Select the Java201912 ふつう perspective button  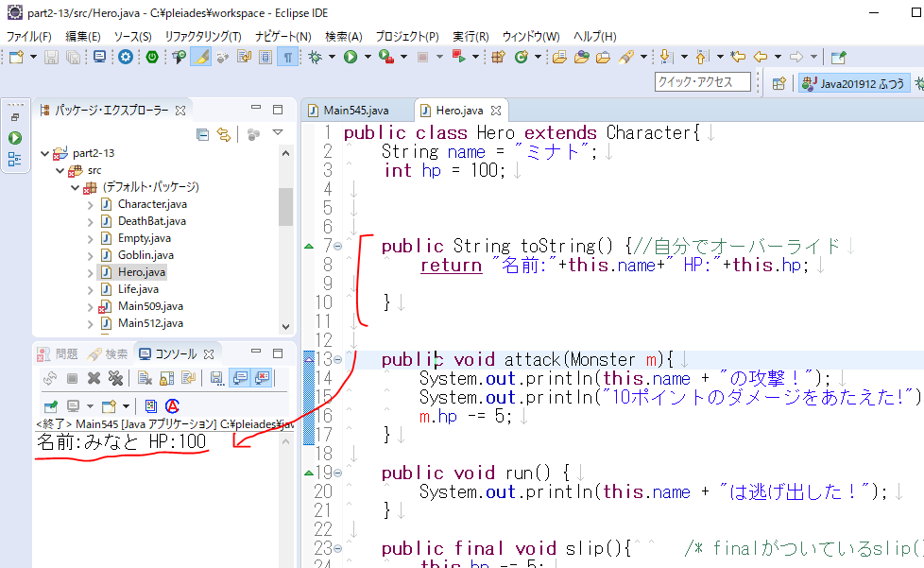pyautogui.click(x=853, y=84)
